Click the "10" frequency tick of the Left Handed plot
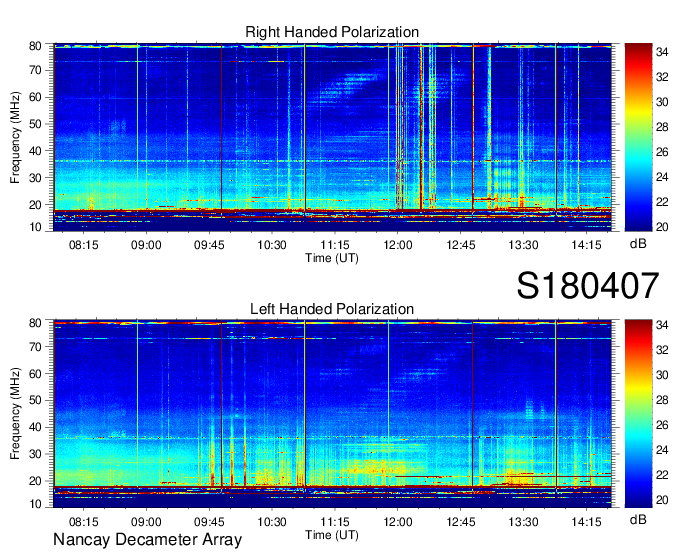 click(x=35, y=504)
